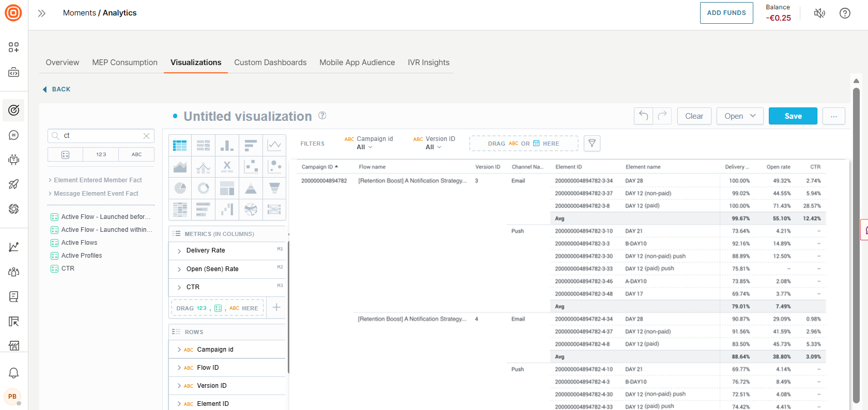Screen dimensions: 868x410
Task: Click the ADD FUNDS button
Action: point(726,13)
